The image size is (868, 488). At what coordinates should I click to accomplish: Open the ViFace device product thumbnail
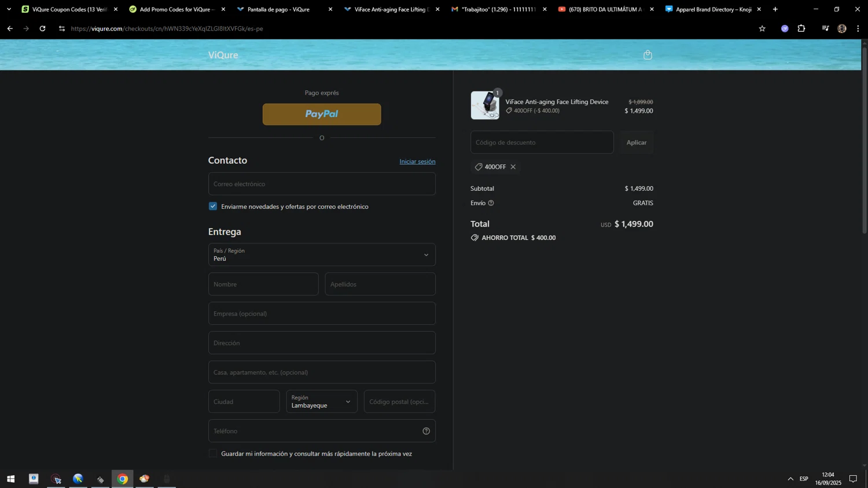485,105
